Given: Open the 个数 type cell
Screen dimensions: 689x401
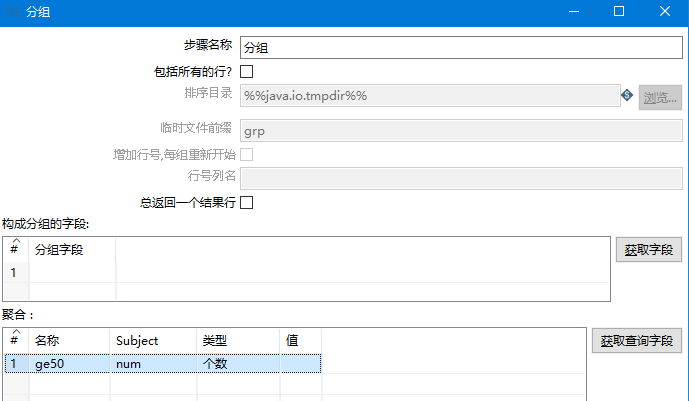Looking at the screenshot, I should 238,364.
